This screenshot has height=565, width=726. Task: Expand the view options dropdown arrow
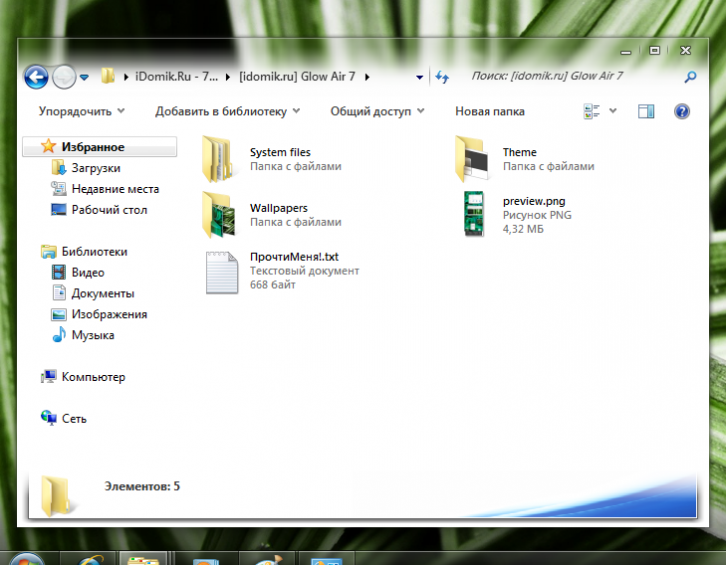(x=613, y=111)
